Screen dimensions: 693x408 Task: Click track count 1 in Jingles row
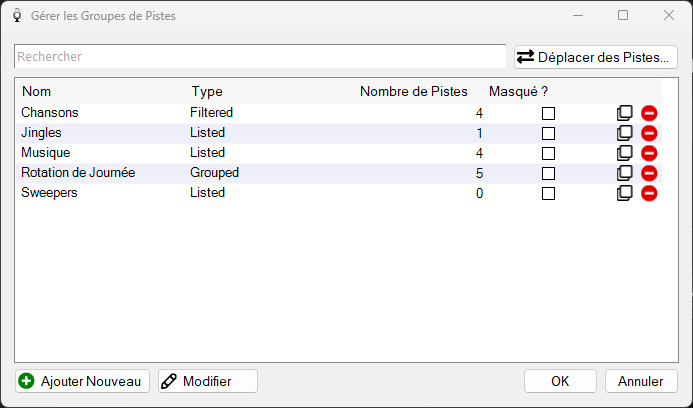[480, 133]
